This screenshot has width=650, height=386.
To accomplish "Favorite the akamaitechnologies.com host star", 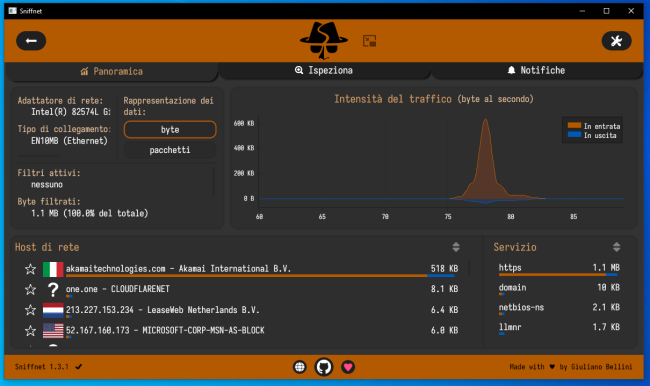I will (x=30, y=269).
